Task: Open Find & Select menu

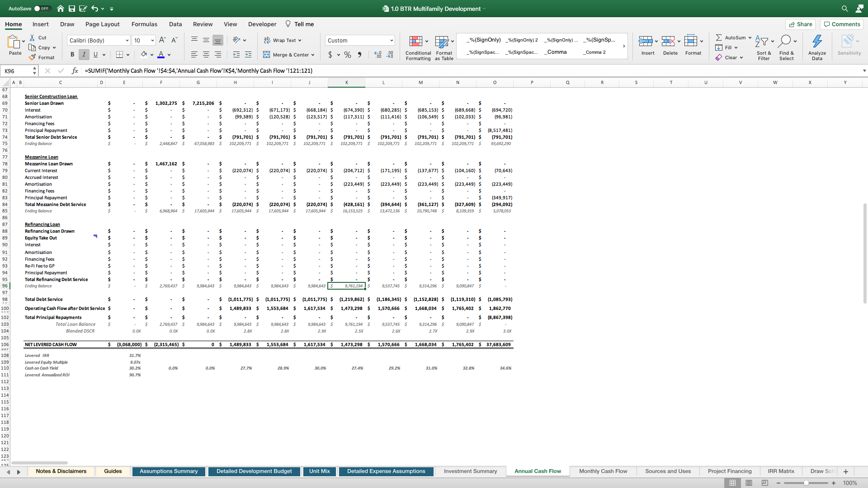Action: point(787,48)
